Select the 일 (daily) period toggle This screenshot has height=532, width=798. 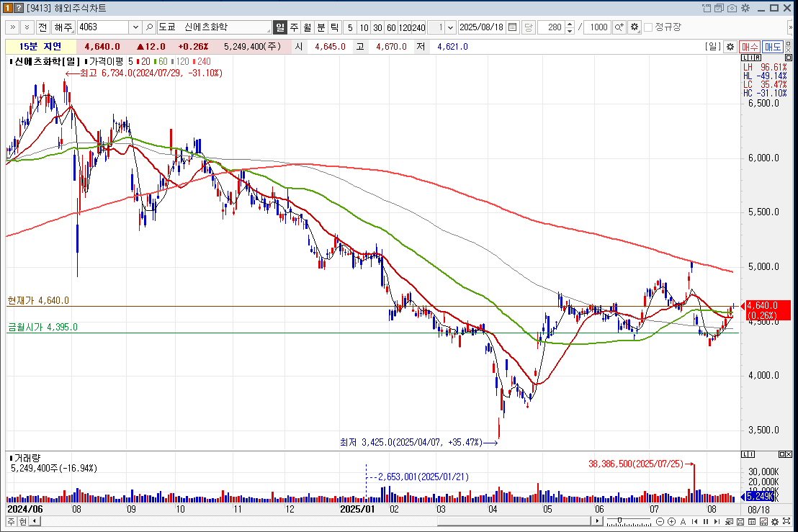point(280,27)
